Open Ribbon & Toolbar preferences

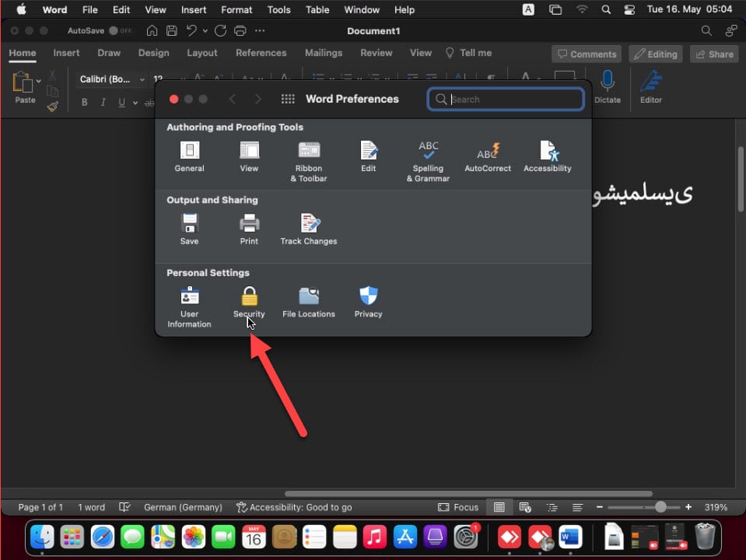(x=309, y=161)
